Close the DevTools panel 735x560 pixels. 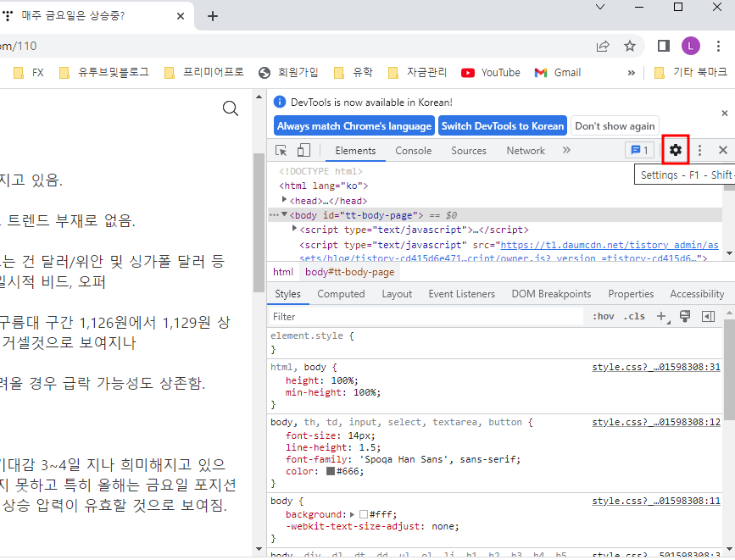click(723, 150)
